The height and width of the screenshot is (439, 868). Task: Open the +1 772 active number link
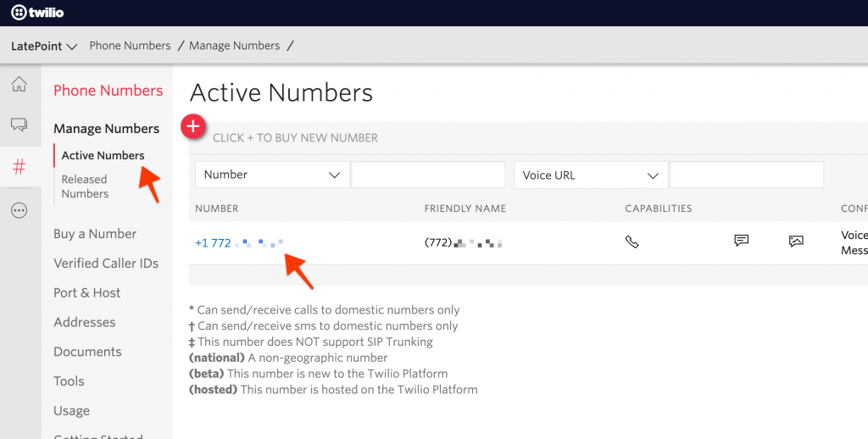tap(239, 242)
